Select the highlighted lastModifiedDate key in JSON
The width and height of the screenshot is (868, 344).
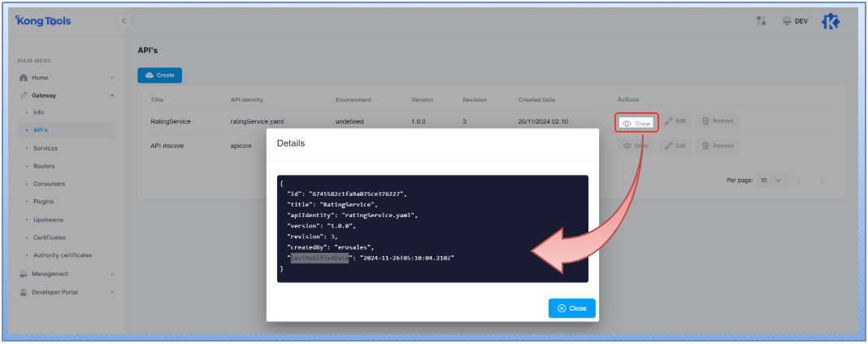click(319, 258)
